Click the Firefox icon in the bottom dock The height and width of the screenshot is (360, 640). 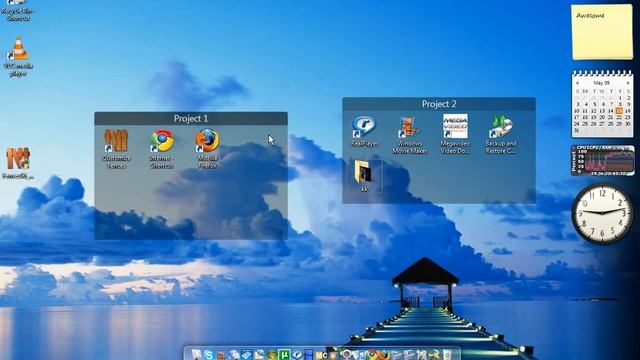pyautogui.click(x=384, y=354)
